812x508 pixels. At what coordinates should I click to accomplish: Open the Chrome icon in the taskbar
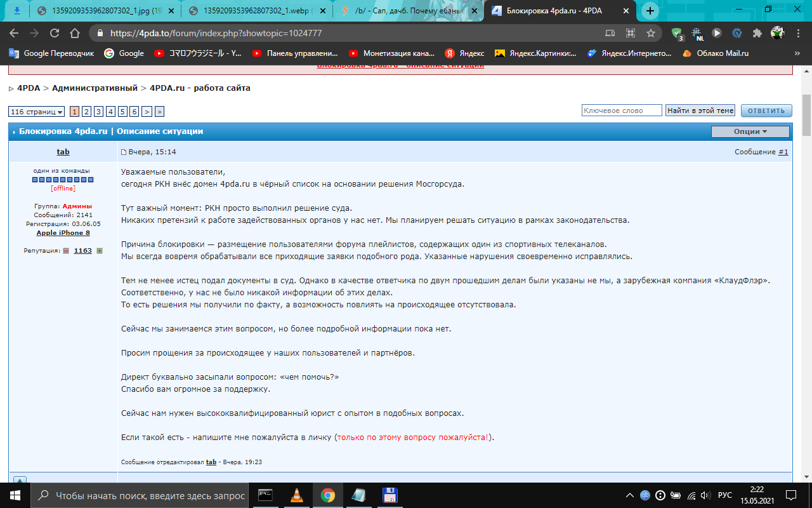[327, 495]
